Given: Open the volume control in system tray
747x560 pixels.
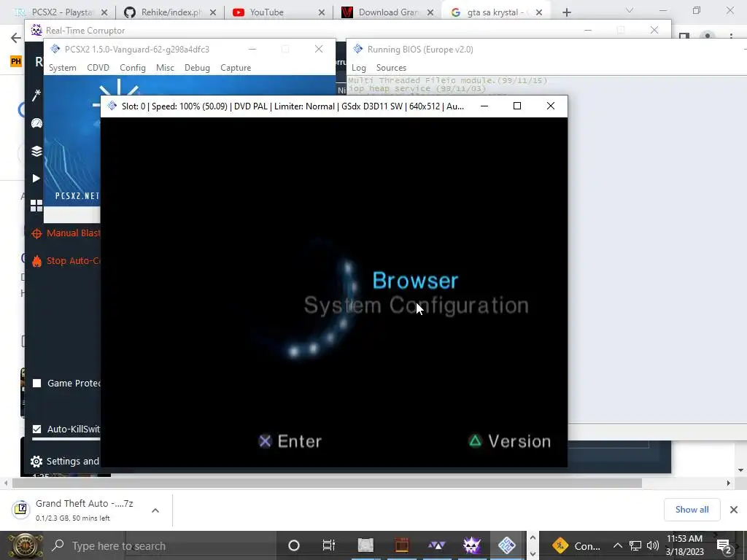Looking at the screenshot, I should pos(653,545).
